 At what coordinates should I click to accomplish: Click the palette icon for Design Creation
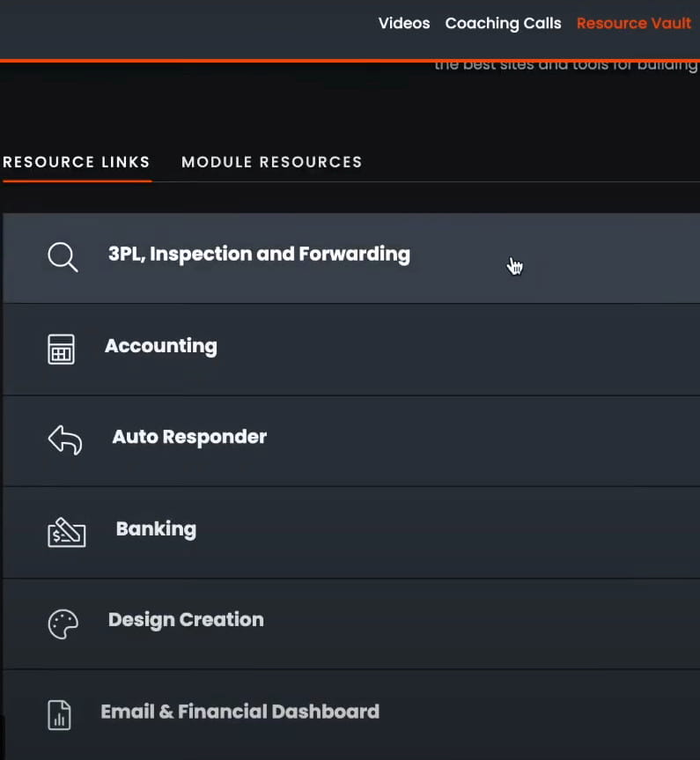coord(63,623)
